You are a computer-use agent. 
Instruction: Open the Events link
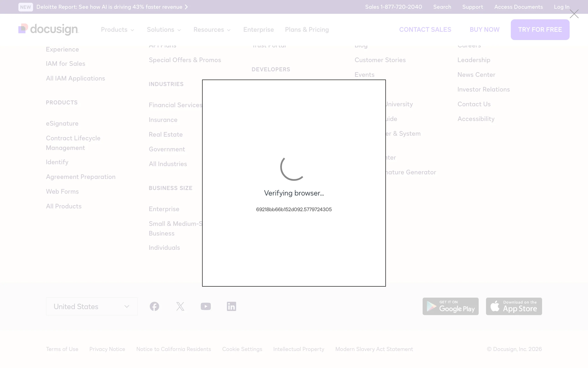[365, 75]
